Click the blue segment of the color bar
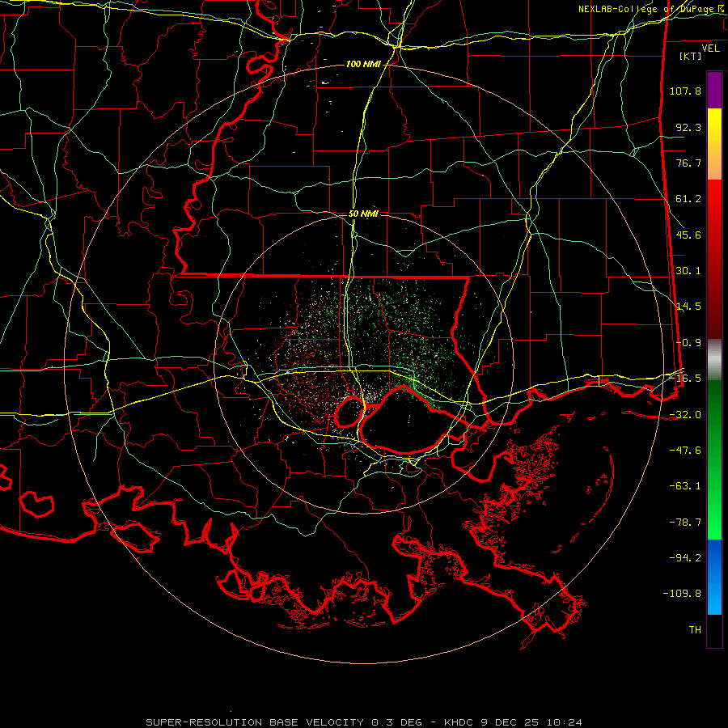The width and height of the screenshot is (728, 728). tap(714, 577)
